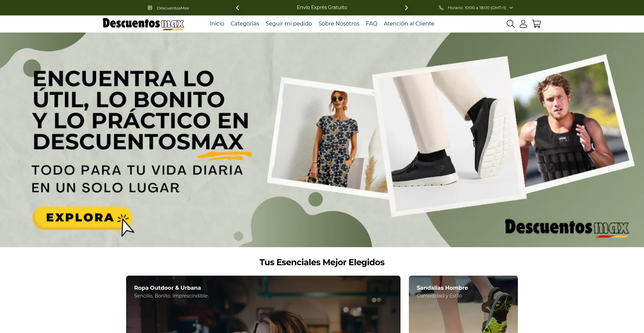Show next announcement with right arrow

click(406, 8)
